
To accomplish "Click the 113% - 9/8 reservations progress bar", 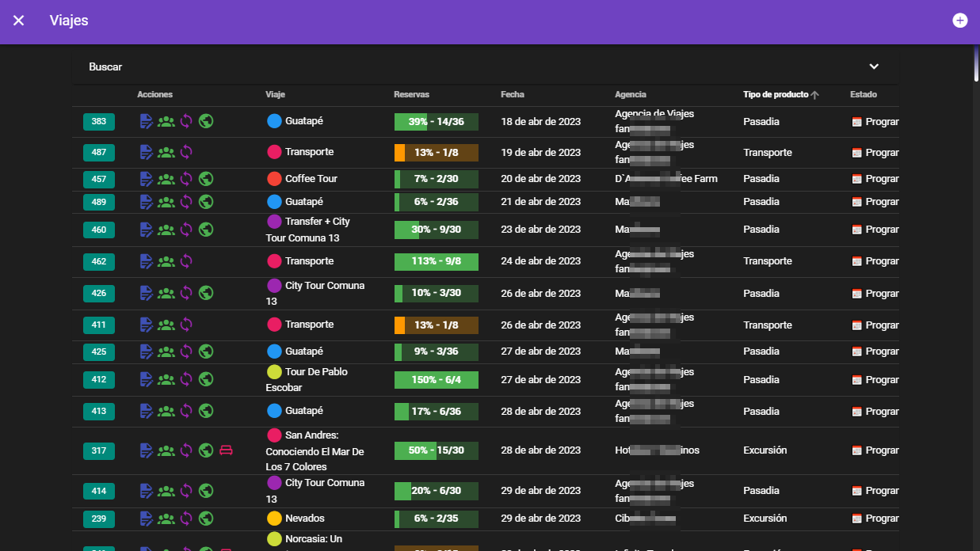I will 436,261.
